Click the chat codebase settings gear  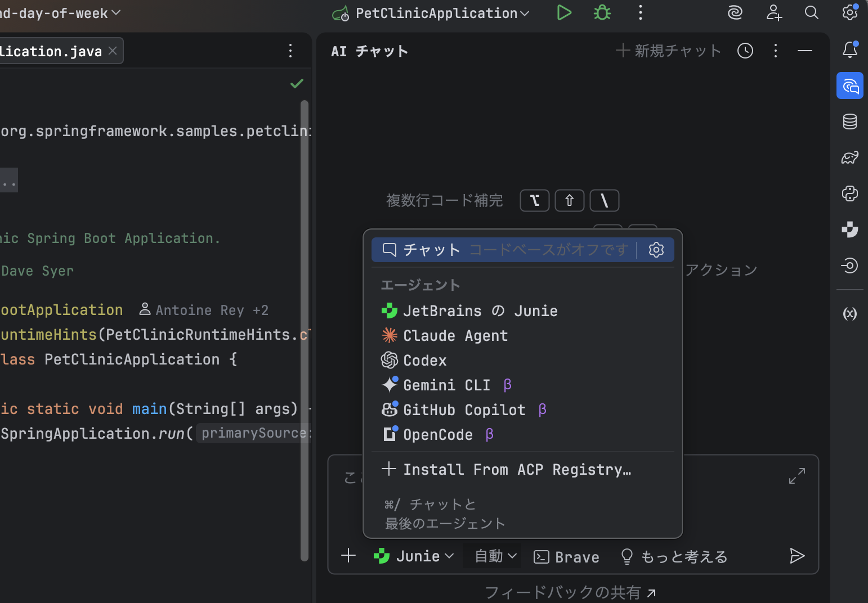[x=656, y=250]
